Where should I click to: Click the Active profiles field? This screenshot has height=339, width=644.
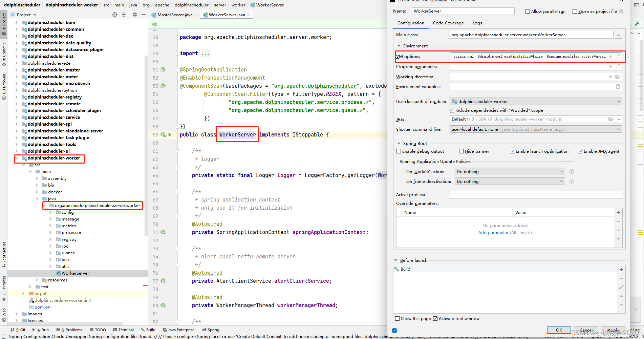[x=536, y=194]
